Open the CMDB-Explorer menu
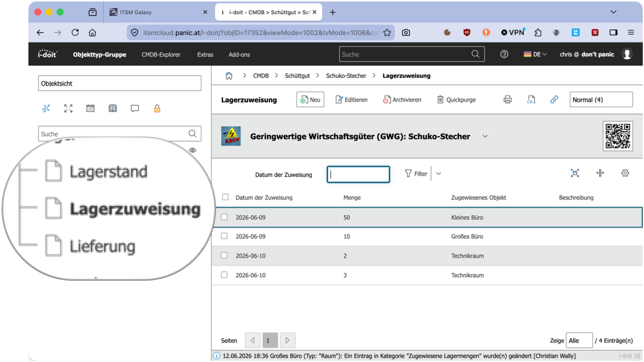Viewport: 644px width, 362px height. 161,54
